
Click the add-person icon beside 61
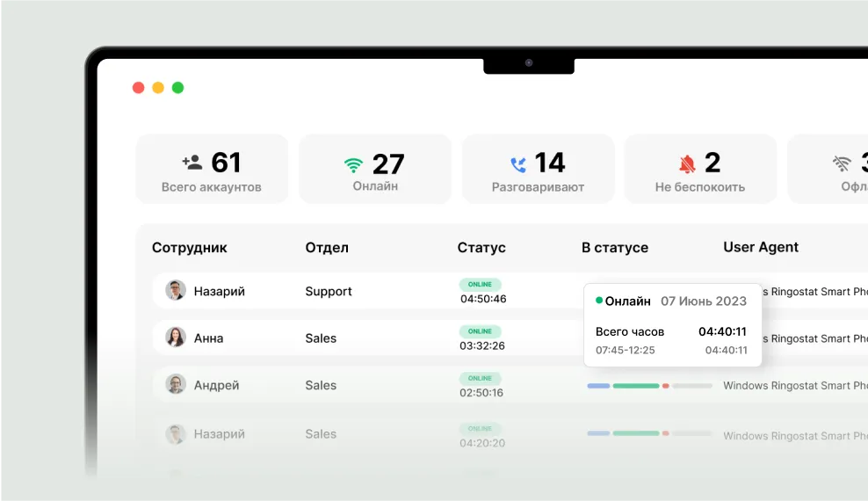click(x=192, y=163)
